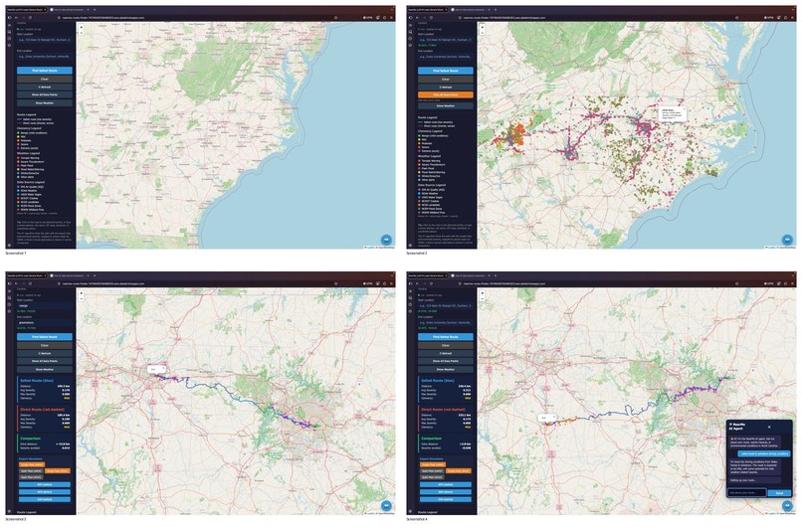Reload the browser page in Screenshot 1
802x532 pixels.
tap(30, 17)
